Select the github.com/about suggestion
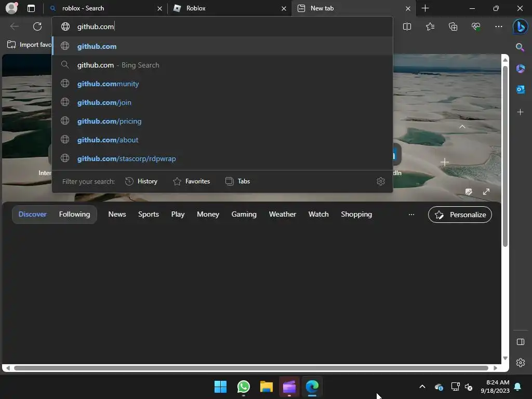 [x=222, y=139]
